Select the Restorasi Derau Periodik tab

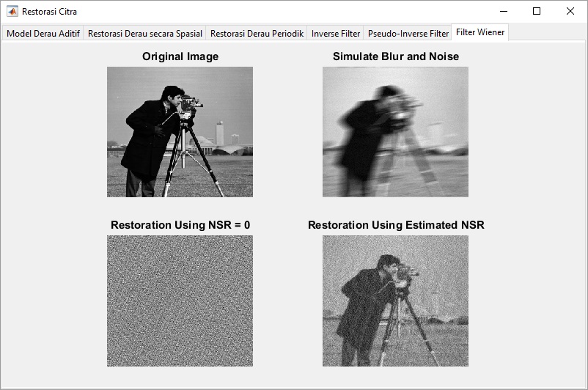[x=257, y=34]
